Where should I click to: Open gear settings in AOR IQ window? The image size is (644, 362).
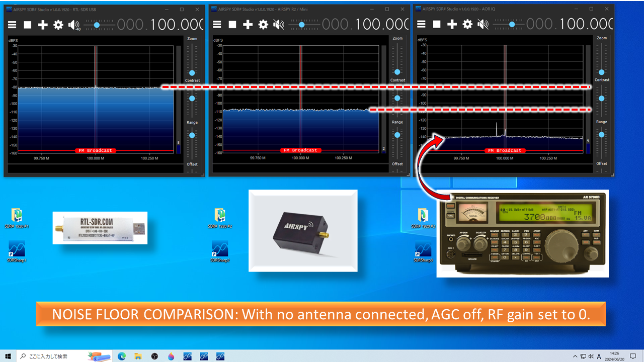467,24
